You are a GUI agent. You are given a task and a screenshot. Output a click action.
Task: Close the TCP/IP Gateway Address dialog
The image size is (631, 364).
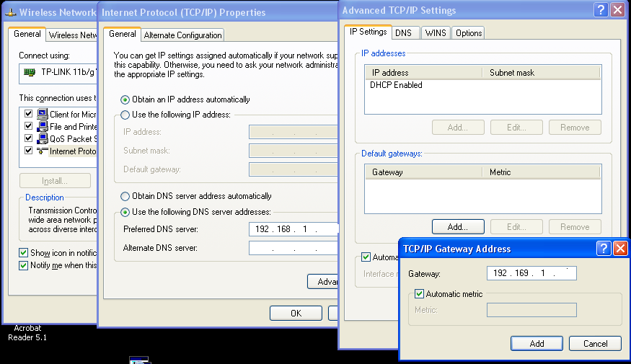pyautogui.click(x=620, y=249)
